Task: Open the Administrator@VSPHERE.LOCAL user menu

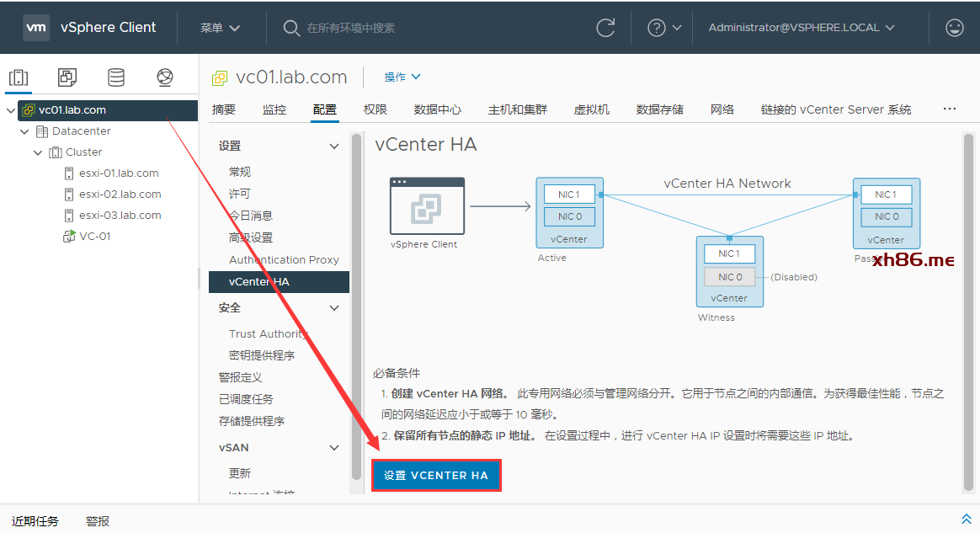Action: pos(801,28)
